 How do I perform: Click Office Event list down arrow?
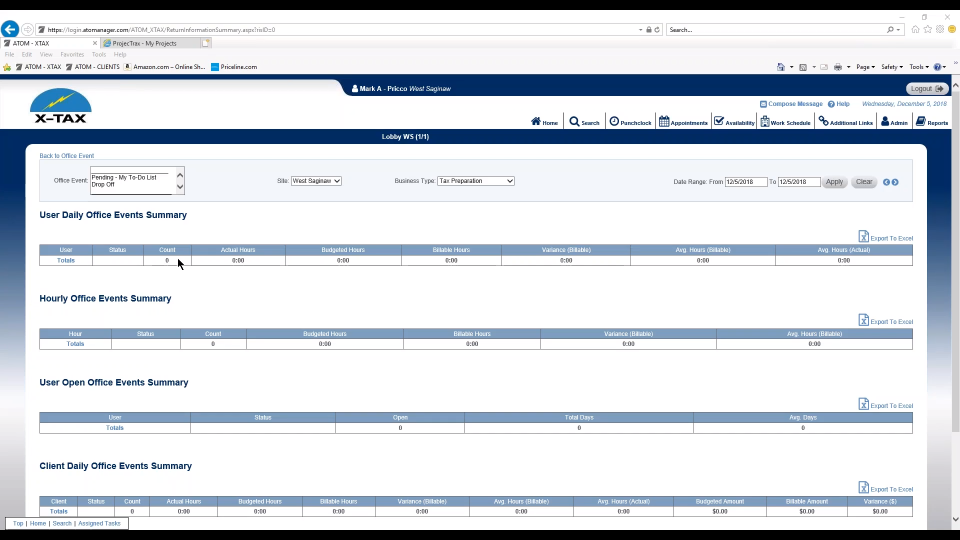point(180,187)
